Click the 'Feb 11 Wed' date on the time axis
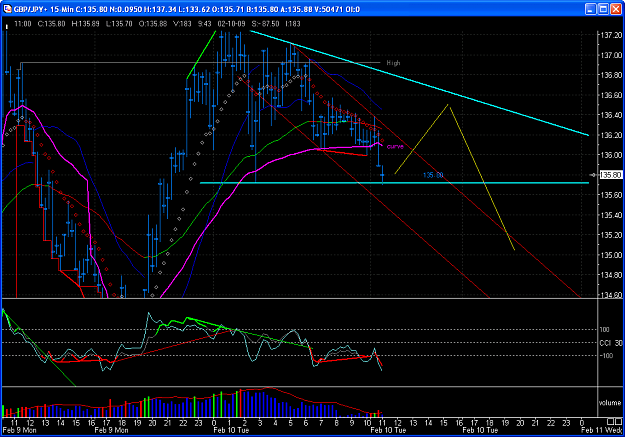Viewport: 625px width, 437px height. pos(603,430)
